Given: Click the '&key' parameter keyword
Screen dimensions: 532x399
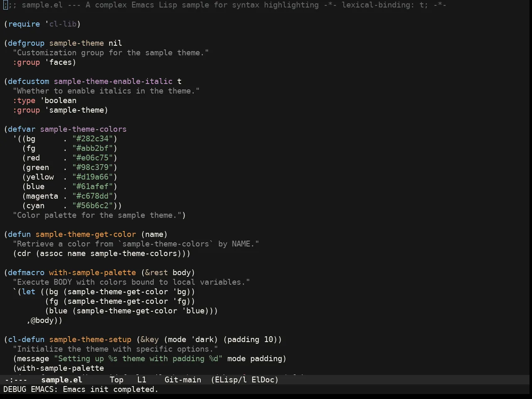Looking at the screenshot, I should (x=150, y=340).
